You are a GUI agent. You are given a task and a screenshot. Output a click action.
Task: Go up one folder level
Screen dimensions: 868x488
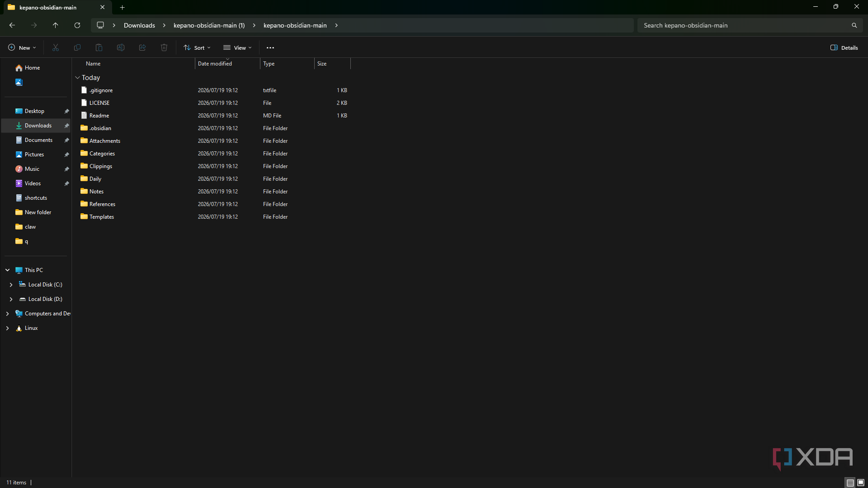pyautogui.click(x=56, y=25)
